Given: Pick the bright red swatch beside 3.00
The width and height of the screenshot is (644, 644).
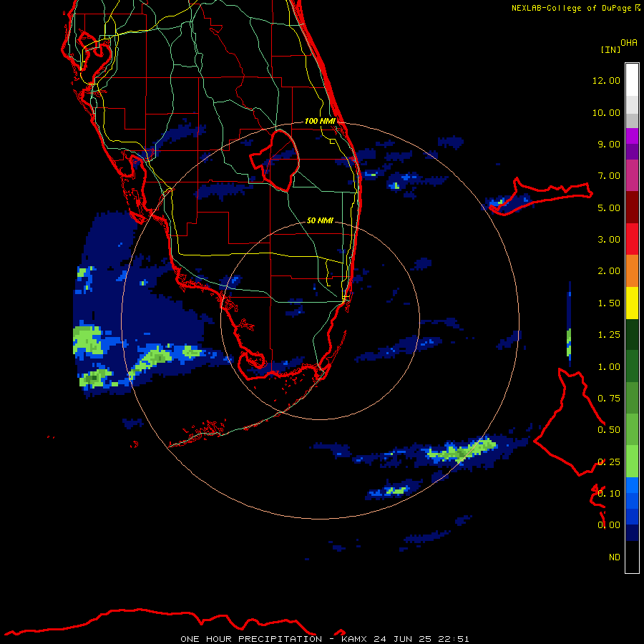Looking at the screenshot, I should click(632, 239).
